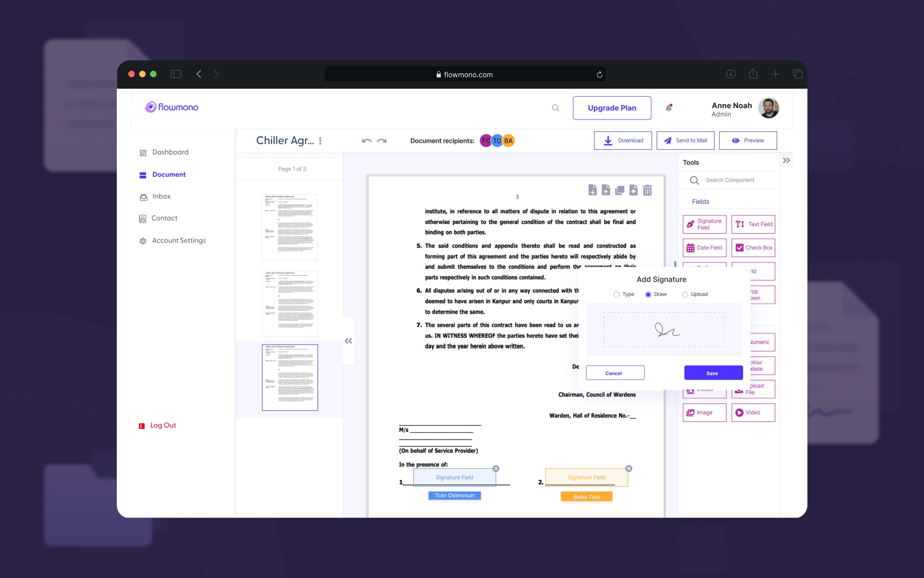Open Dashboard in sidebar

pyautogui.click(x=164, y=152)
